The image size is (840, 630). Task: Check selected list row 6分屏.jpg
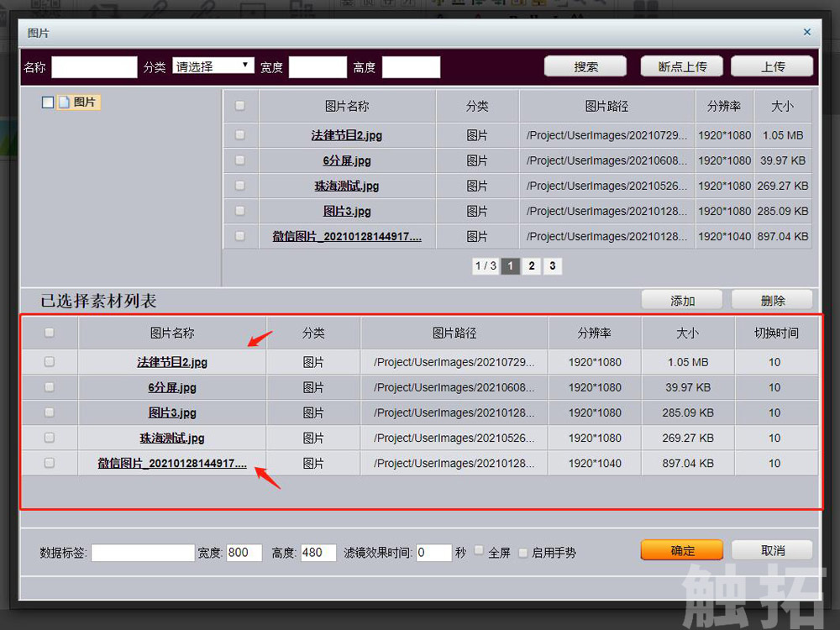pyautogui.click(x=50, y=386)
